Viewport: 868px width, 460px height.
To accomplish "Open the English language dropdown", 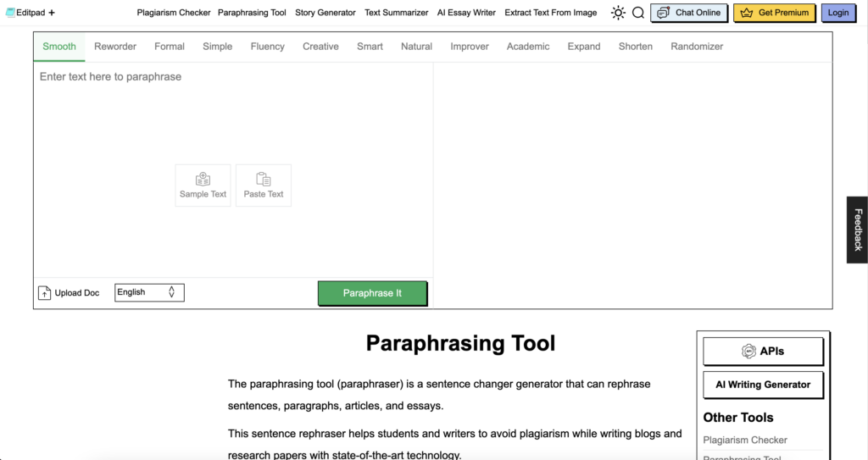I will 149,292.
